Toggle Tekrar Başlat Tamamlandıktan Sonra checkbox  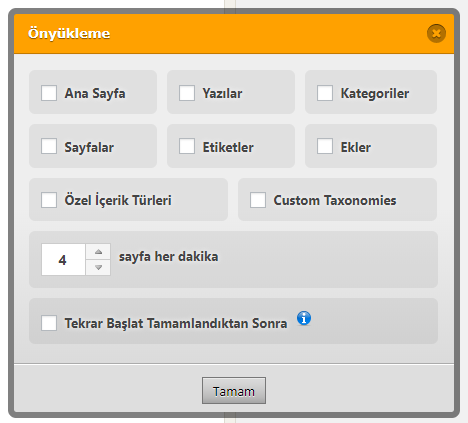[49, 323]
